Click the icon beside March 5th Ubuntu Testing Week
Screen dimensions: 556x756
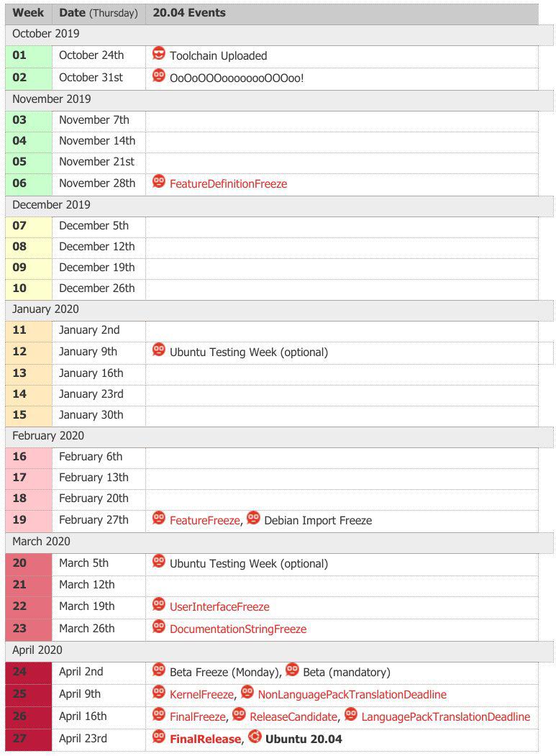coord(159,562)
